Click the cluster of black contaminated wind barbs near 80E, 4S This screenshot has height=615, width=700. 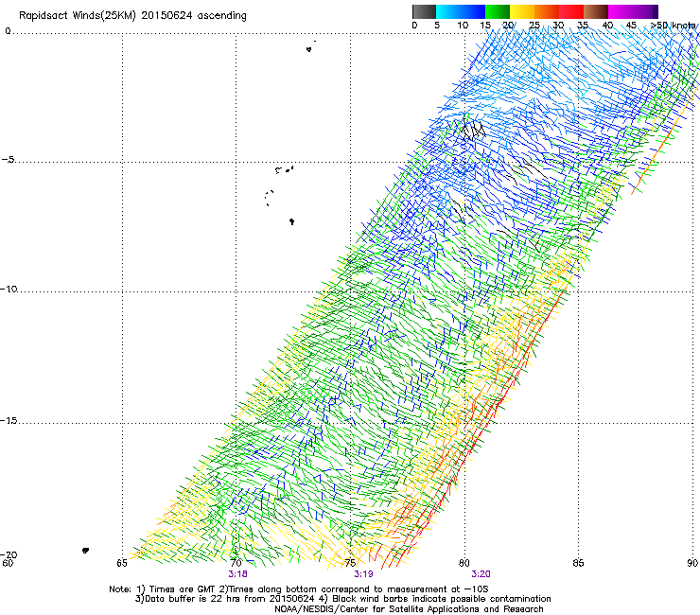pos(473,130)
